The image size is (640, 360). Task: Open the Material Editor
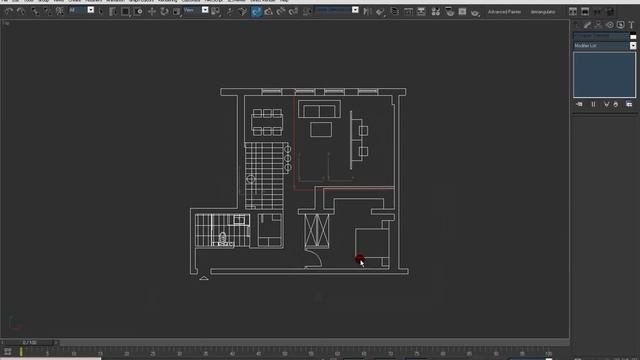coord(436,12)
